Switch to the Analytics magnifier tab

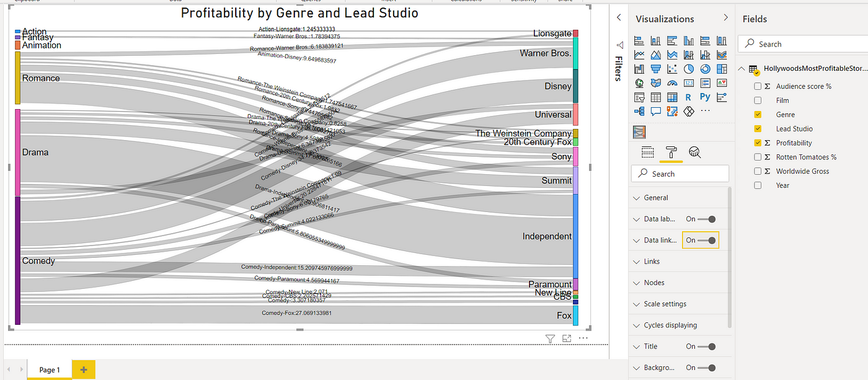click(x=694, y=152)
